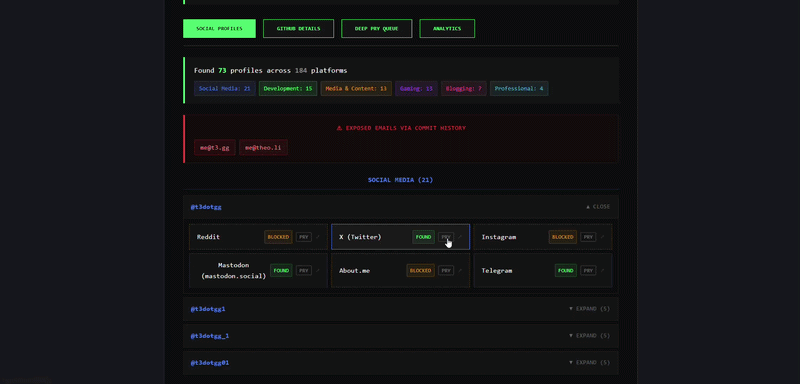Click the @t3dotgg01 username label

[x=210, y=363]
